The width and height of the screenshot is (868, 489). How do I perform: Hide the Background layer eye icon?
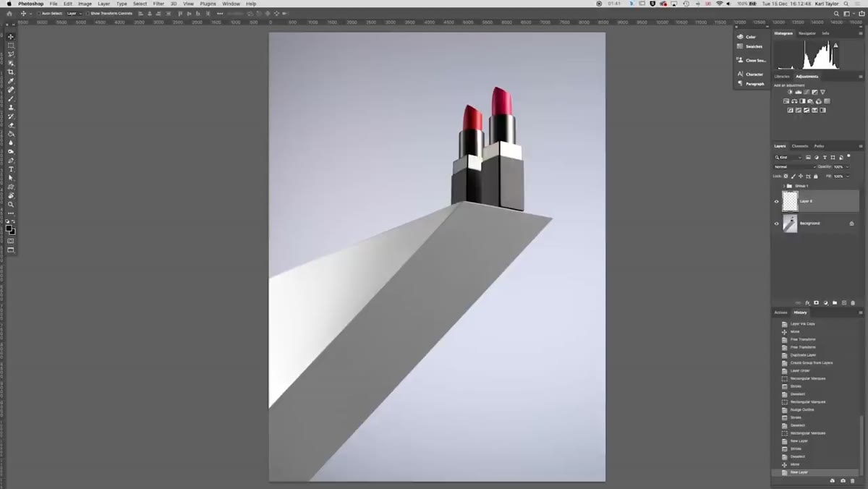(x=777, y=224)
